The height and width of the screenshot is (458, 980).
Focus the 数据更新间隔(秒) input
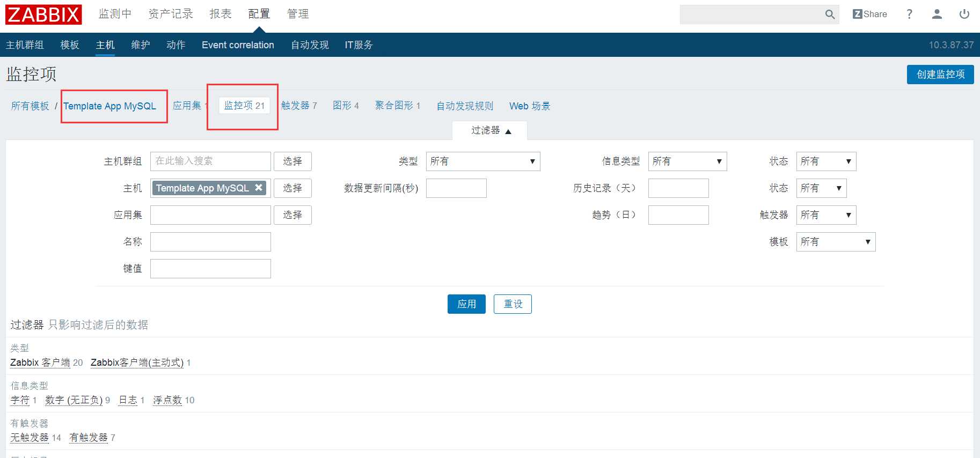click(456, 188)
